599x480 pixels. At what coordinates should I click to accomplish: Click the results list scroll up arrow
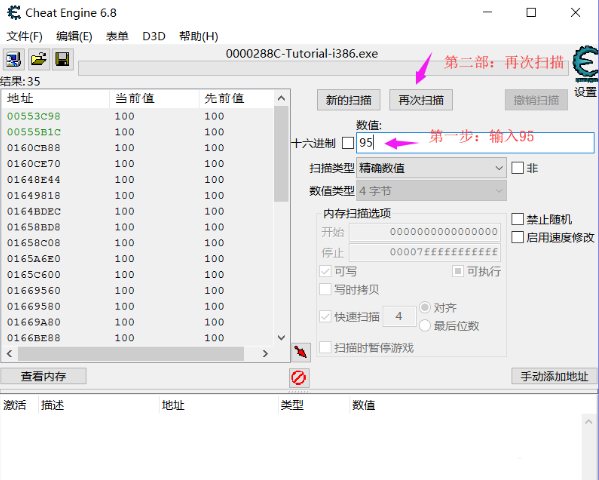[282, 98]
